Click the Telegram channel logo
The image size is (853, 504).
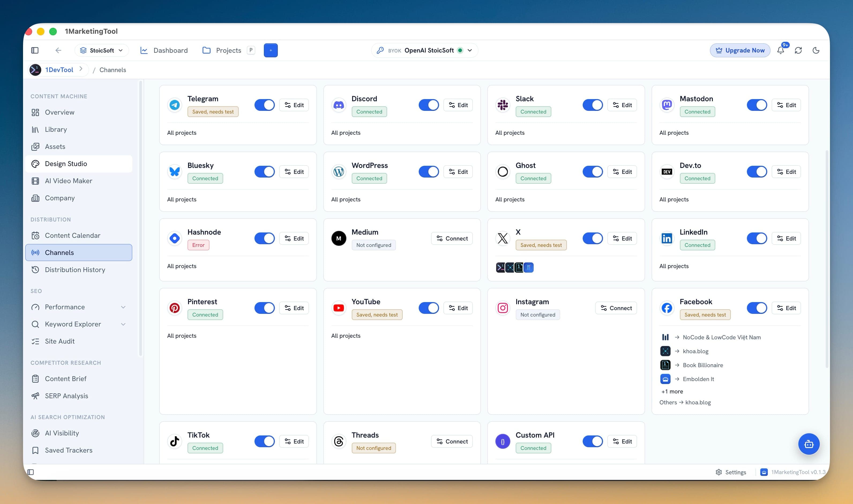pos(175,105)
